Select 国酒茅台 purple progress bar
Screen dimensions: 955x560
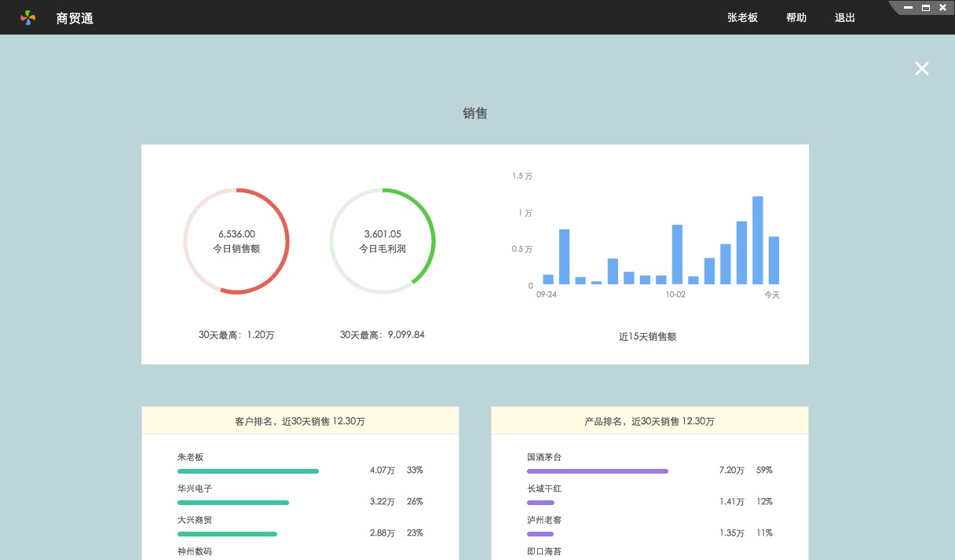[597, 471]
